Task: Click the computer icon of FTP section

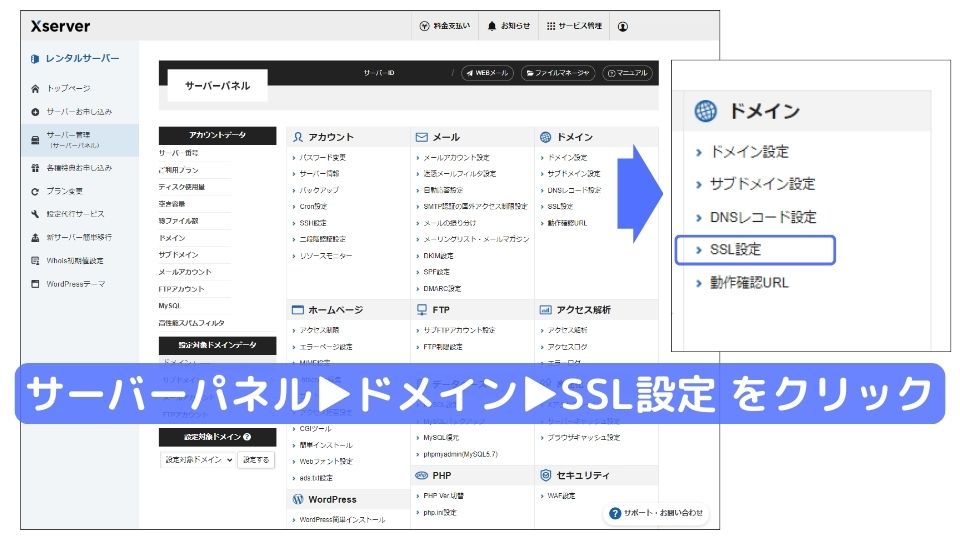Action: tap(422, 310)
